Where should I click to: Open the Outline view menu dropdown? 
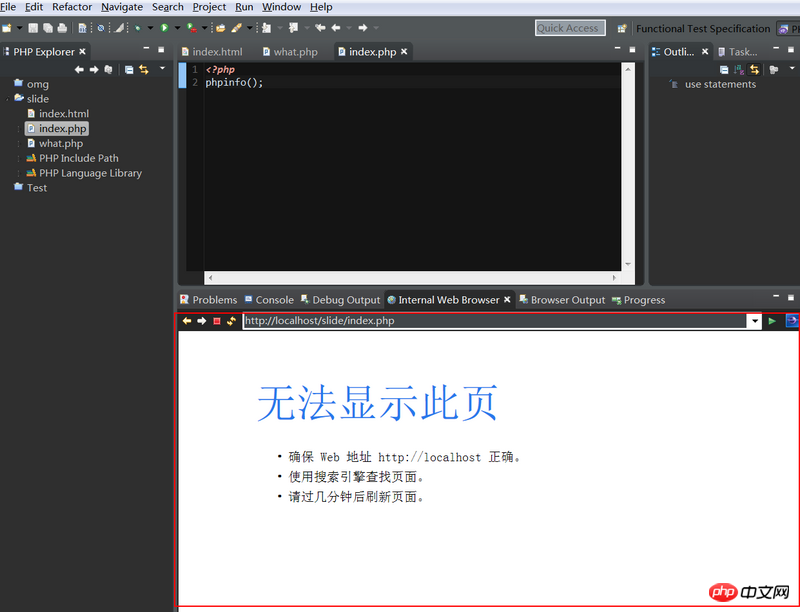[x=792, y=68]
